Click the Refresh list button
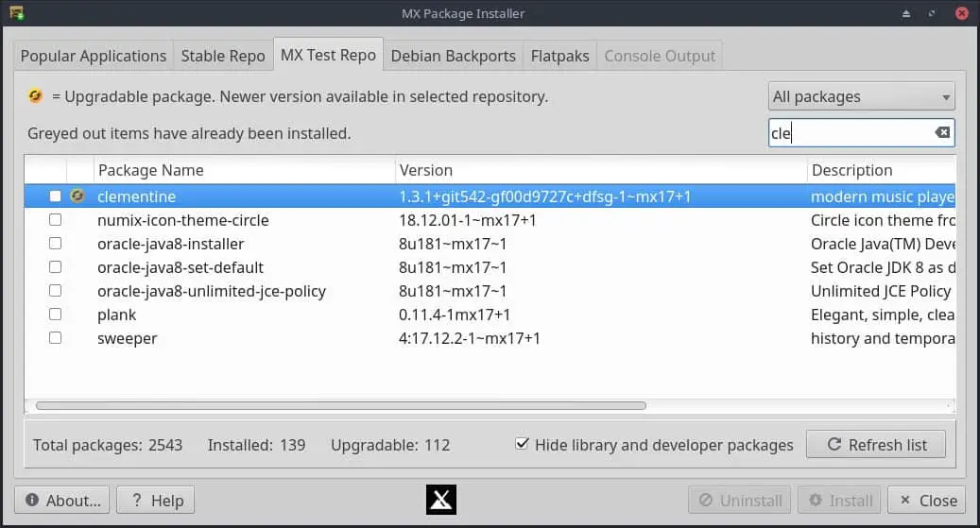The width and height of the screenshot is (980, 528). [876, 444]
